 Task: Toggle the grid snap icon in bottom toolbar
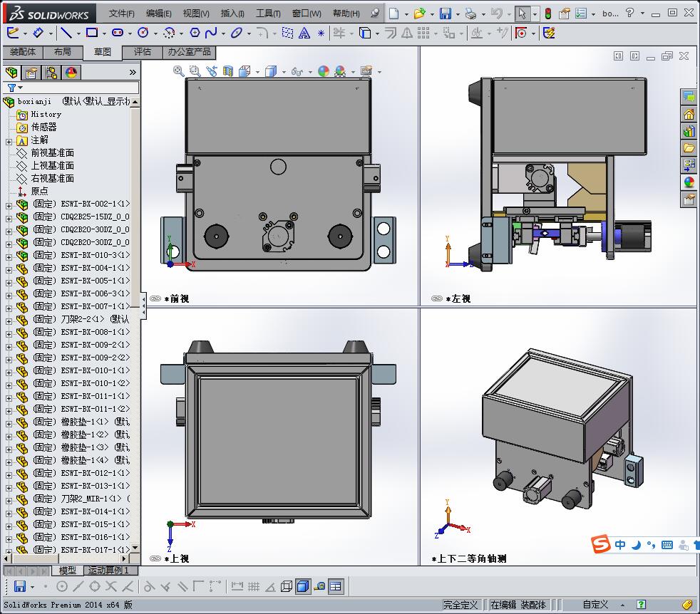point(254,586)
